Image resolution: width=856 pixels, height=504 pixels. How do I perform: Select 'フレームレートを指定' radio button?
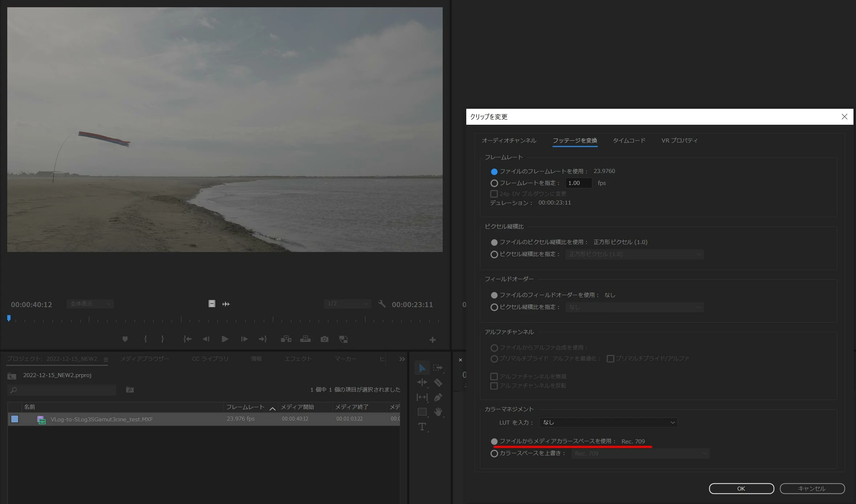[x=494, y=183]
